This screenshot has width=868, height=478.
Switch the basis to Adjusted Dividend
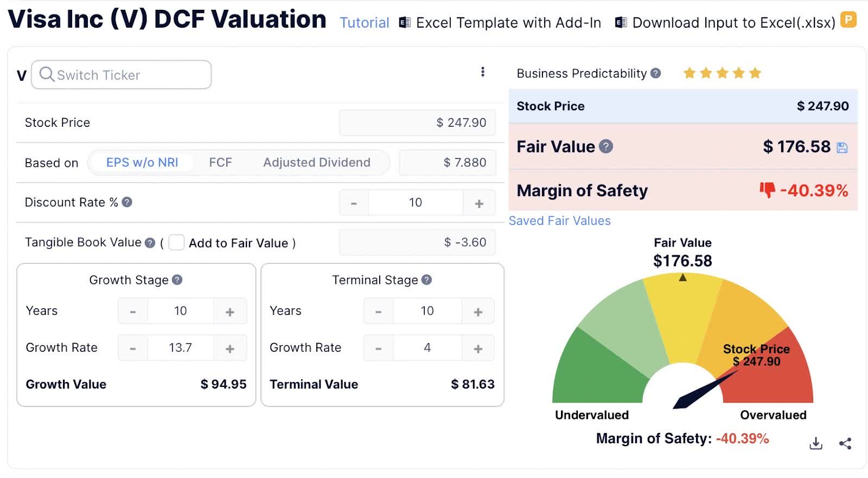pyautogui.click(x=317, y=163)
